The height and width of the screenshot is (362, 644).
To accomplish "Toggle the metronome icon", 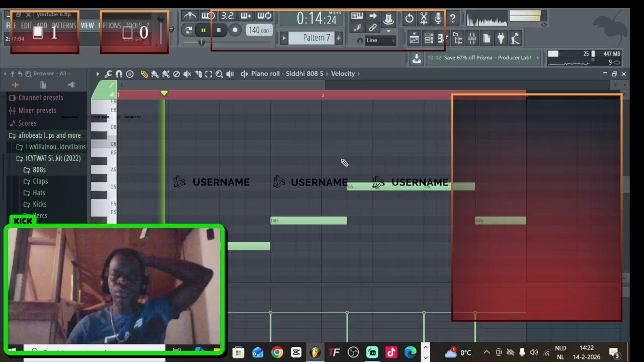I will coord(189,16).
